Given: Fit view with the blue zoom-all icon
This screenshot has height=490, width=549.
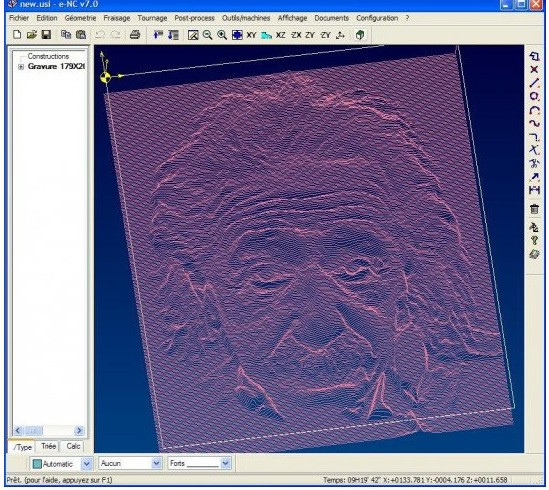Looking at the screenshot, I should [237, 35].
